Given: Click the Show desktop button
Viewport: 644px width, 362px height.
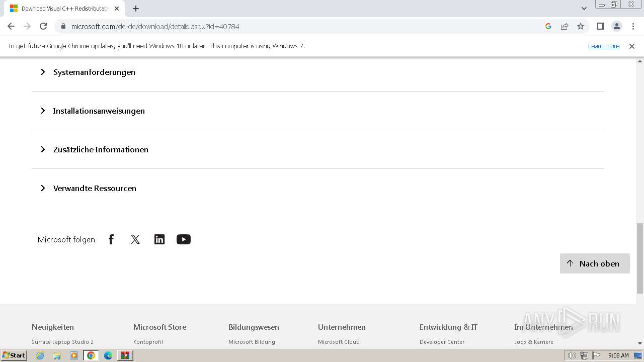Looking at the screenshot, I should coord(638,355).
